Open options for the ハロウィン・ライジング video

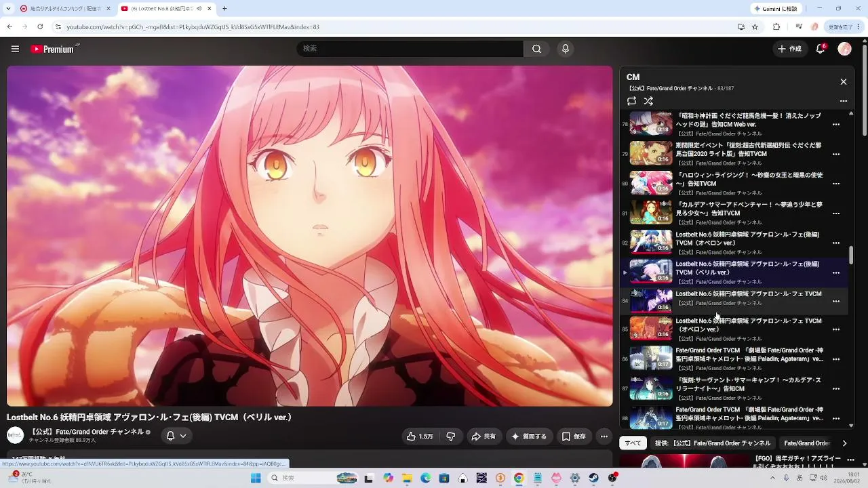click(x=836, y=184)
